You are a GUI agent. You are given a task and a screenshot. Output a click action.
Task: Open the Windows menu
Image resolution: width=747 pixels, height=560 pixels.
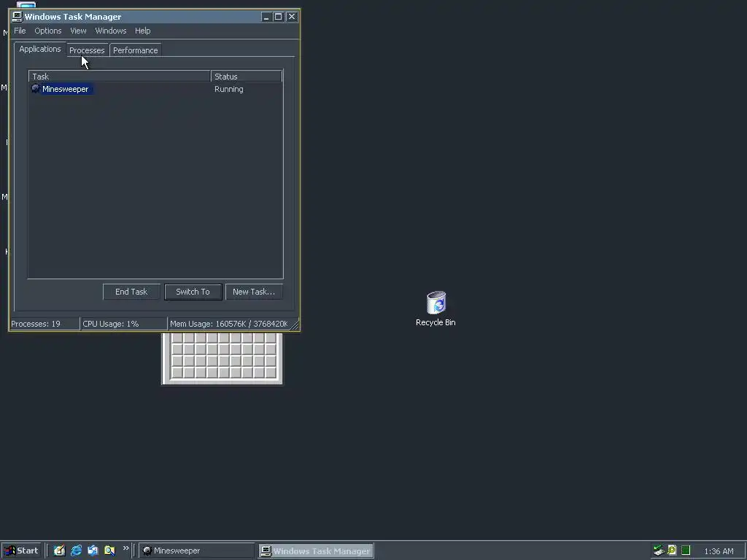click(111, 31)
